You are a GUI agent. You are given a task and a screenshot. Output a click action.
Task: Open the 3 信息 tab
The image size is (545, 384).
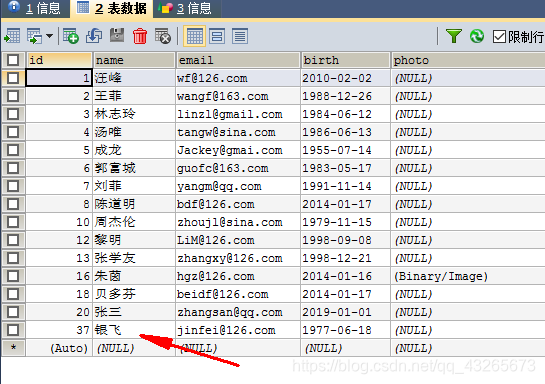186,8
